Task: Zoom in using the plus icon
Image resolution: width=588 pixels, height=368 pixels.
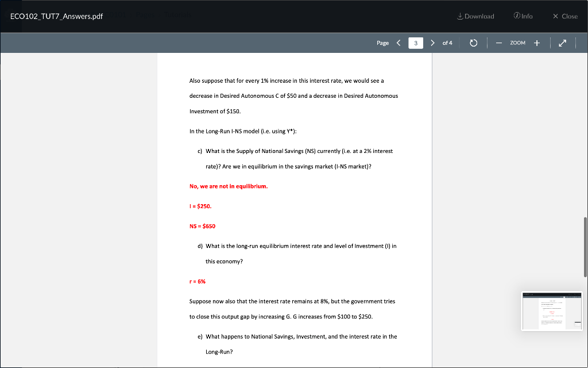Action: click(536, 43)
